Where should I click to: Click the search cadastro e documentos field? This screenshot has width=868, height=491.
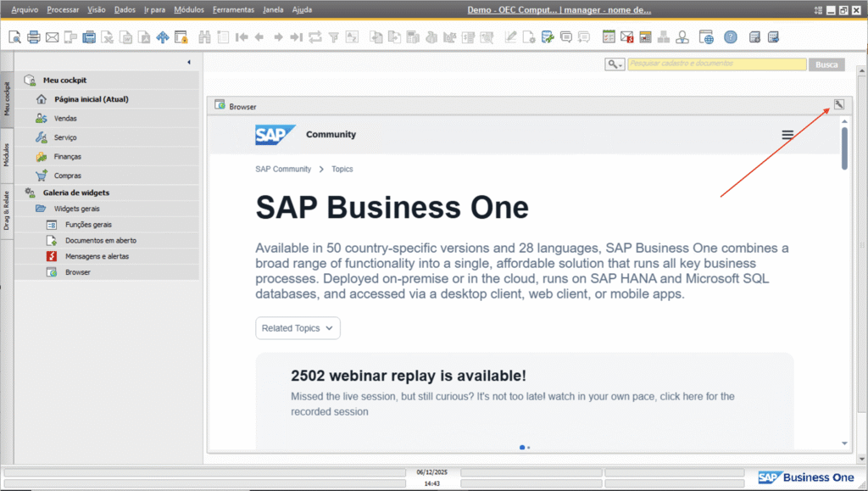(x=716, y=64)
